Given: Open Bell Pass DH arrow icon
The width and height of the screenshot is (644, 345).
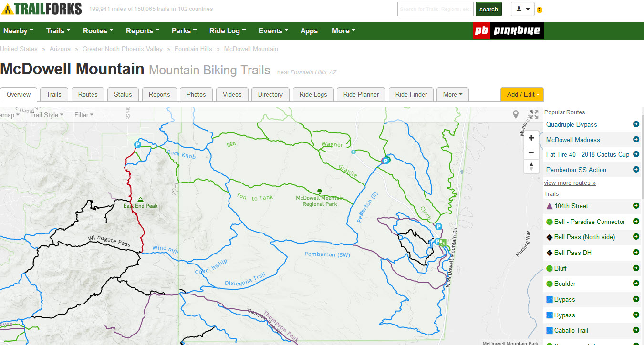Looking at the screenshot, I should [636, 253].
